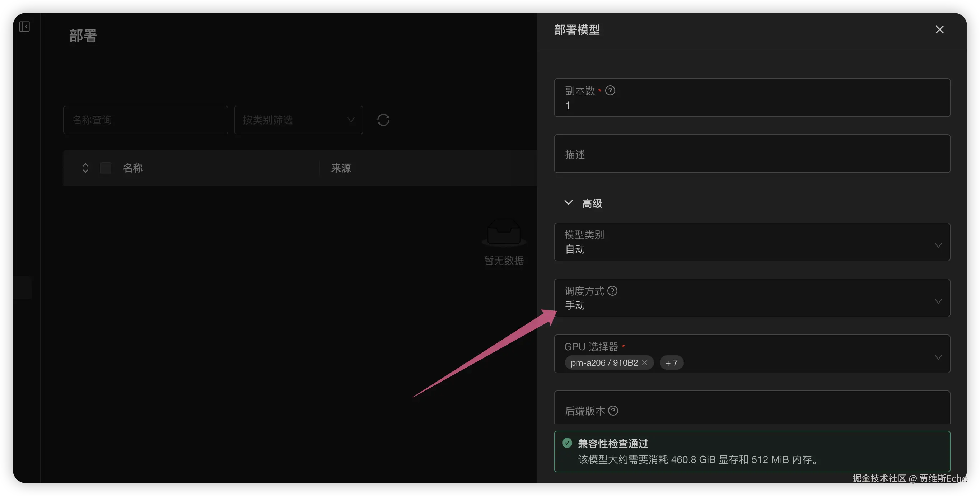Image resolution: width=980 pixels, height=496 pixels.
Task: Open the 调度方式 dropdown
Action: [752, 298]
